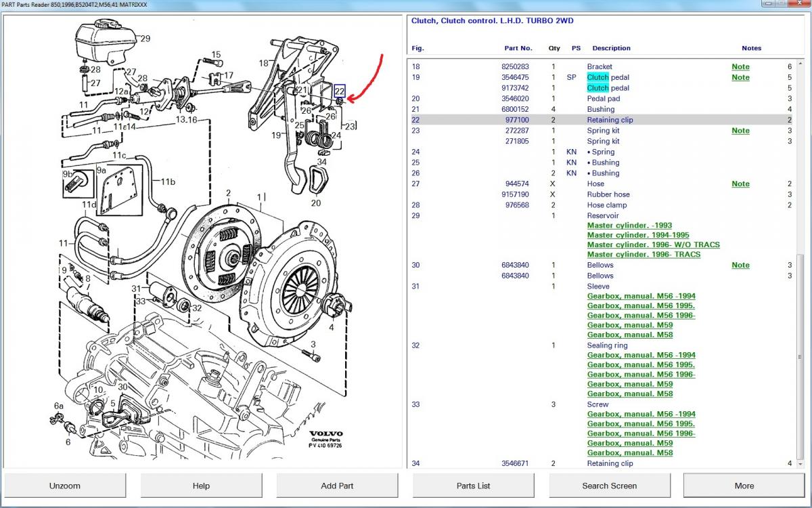The image size is (812, 508).
Task: Click callout 18 bracket in diagram
Action: (x=264, y=62)
